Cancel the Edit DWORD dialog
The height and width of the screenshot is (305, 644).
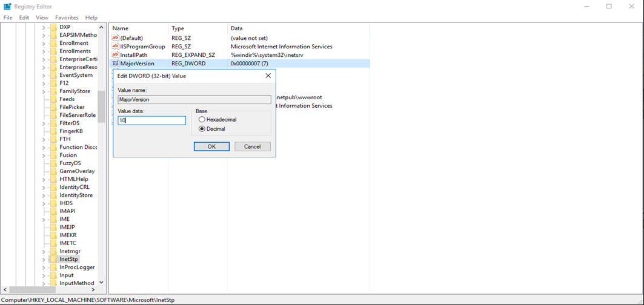[x=252, y=146]
